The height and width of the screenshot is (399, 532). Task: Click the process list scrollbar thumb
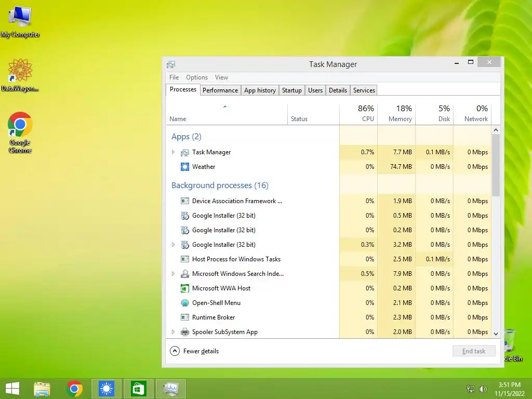pyautogui.click(x=496, y=165)
